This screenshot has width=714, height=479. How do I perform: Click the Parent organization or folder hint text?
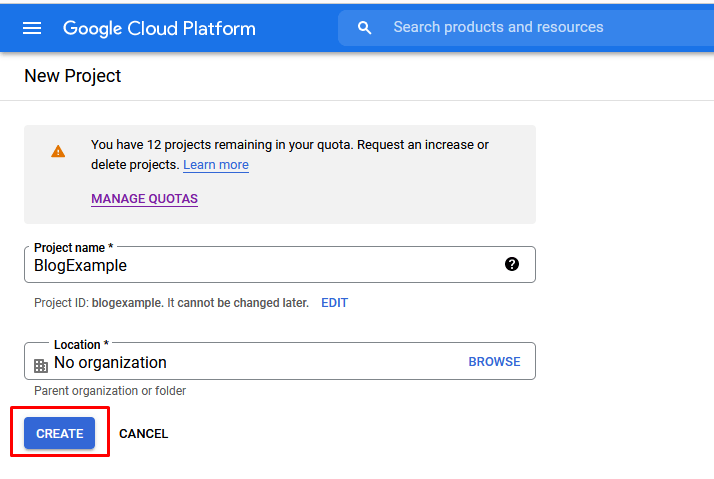click(110, 391)
